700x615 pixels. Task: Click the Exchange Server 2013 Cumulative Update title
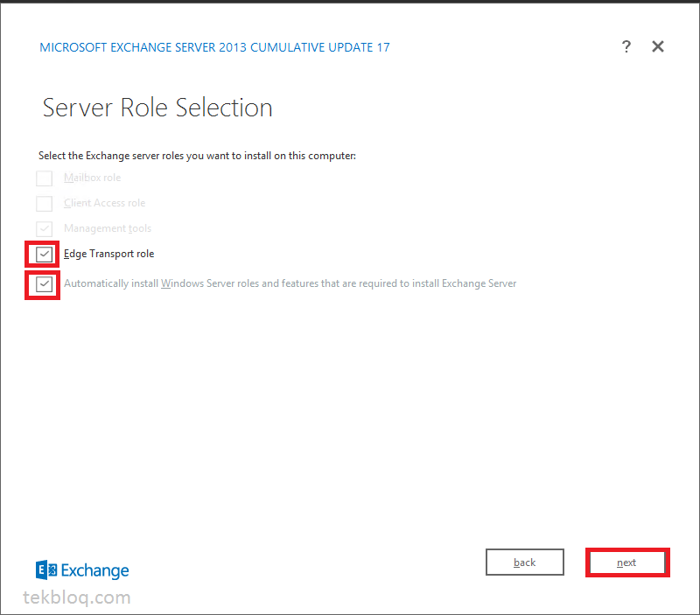coord(214,47)
